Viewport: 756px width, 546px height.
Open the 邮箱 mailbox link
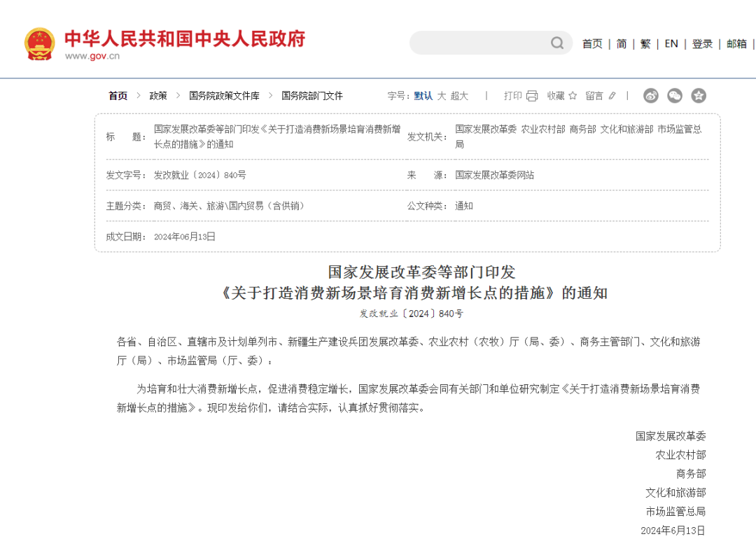coord(736,44)
